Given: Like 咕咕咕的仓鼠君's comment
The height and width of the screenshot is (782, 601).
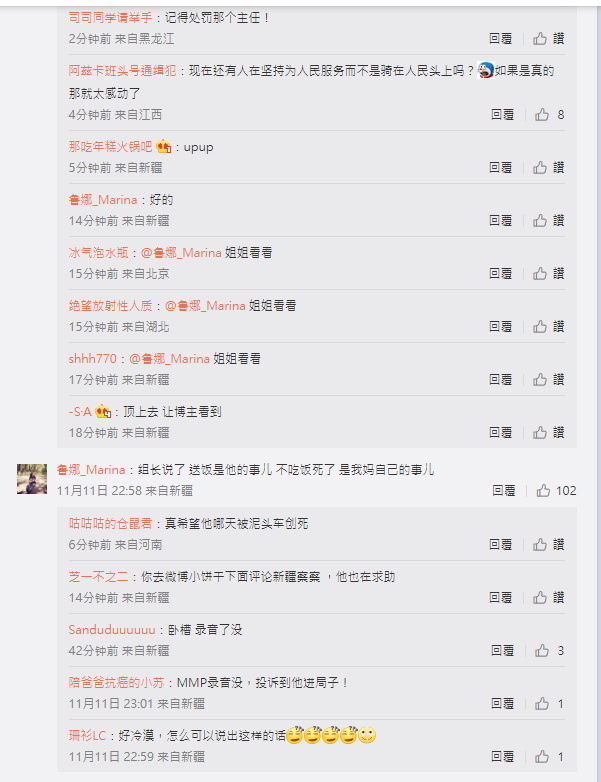Looking at the screenshot, I should [548, 545].
